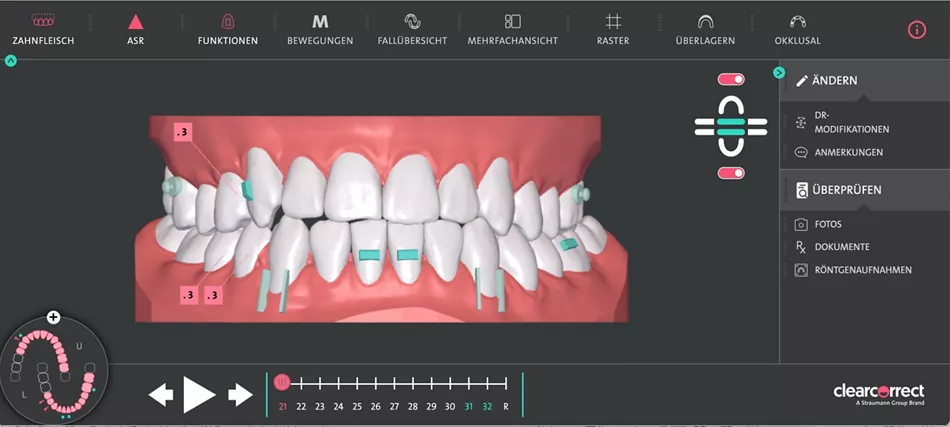950x427 pixels.
Task: Expand tooth chart with plus button
Action: click(53, 317)
